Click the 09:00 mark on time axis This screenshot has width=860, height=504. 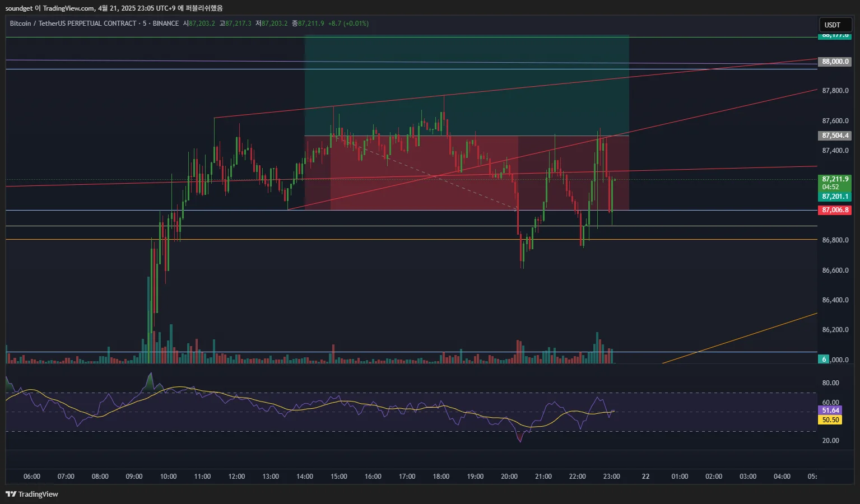pos(134,477)
